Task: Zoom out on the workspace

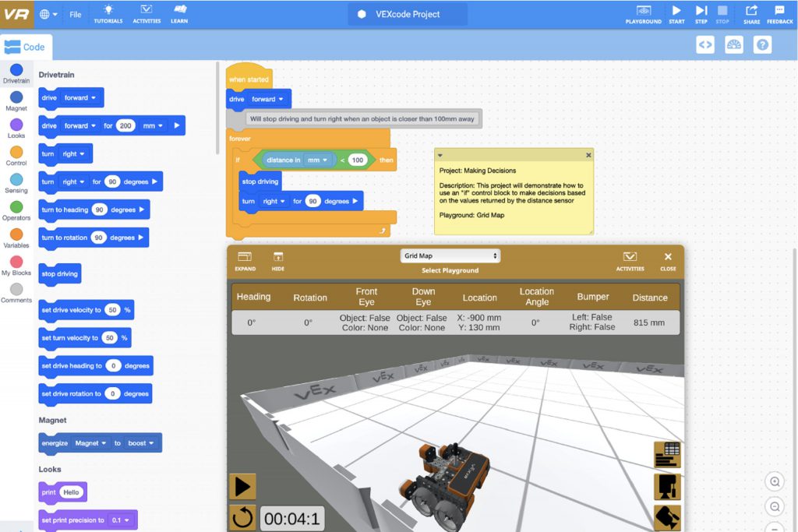Action: [775, 506]
